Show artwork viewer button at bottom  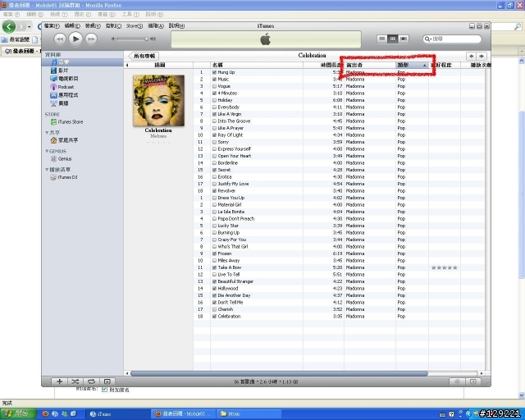(107, 381)
